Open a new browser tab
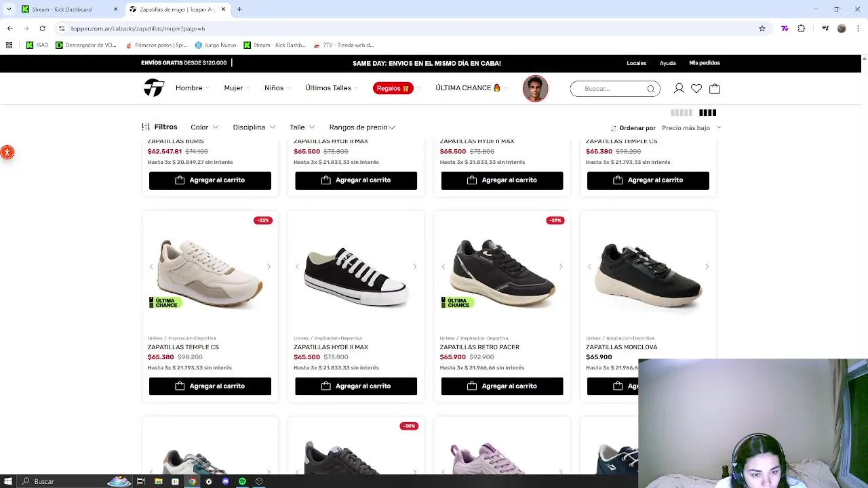 pos(239,9)
